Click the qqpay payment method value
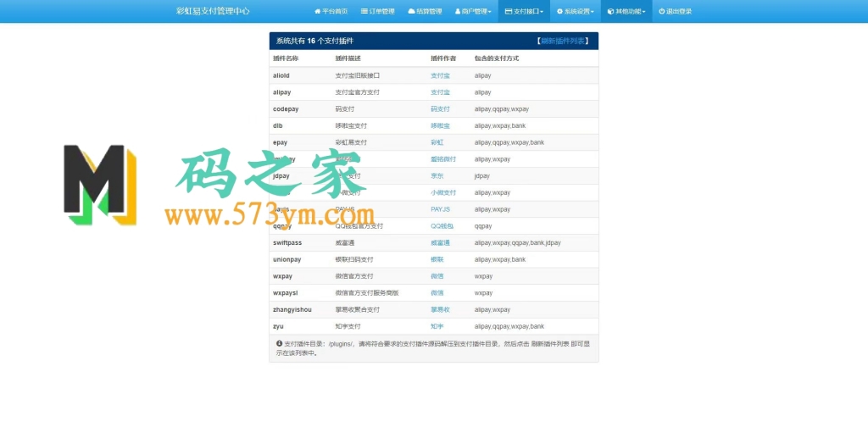This screenshot has width=868, height=427. [x=482, y=225]
